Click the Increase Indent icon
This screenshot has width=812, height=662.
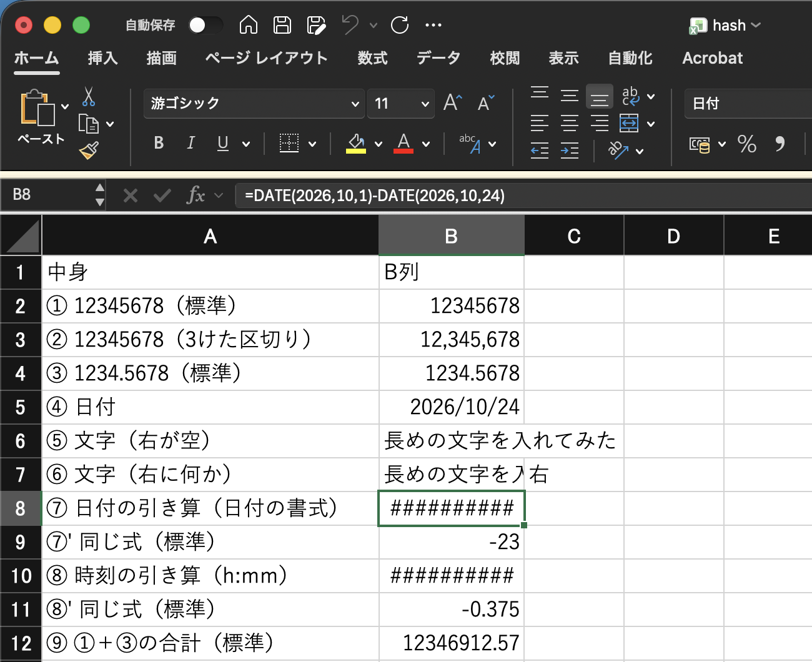coord(570,151)
